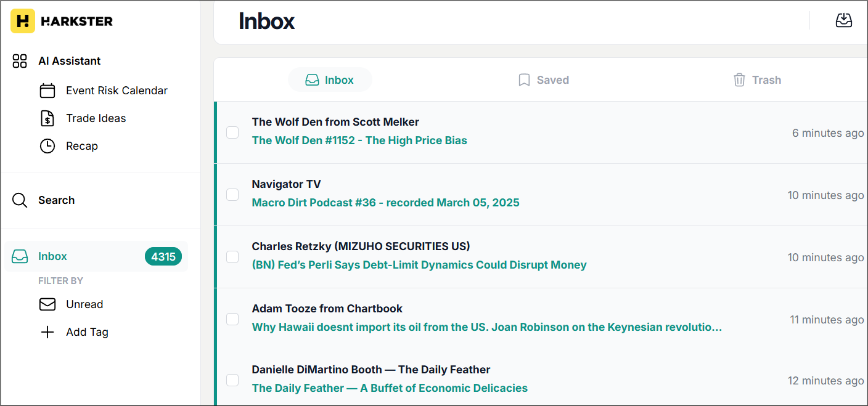The image size is (868, 406).
Task: Open Macro Dirt Podcast #36 email
Action: click(x=386, y=203)
